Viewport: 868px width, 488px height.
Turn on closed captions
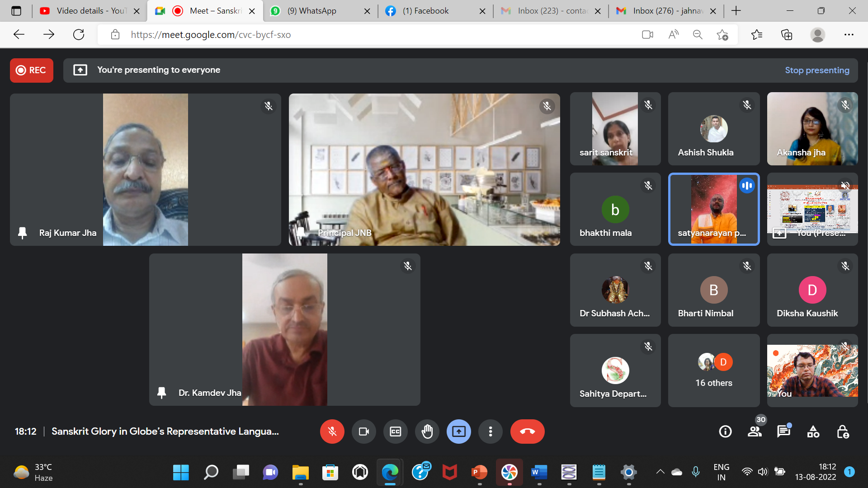tap(395, 432)
